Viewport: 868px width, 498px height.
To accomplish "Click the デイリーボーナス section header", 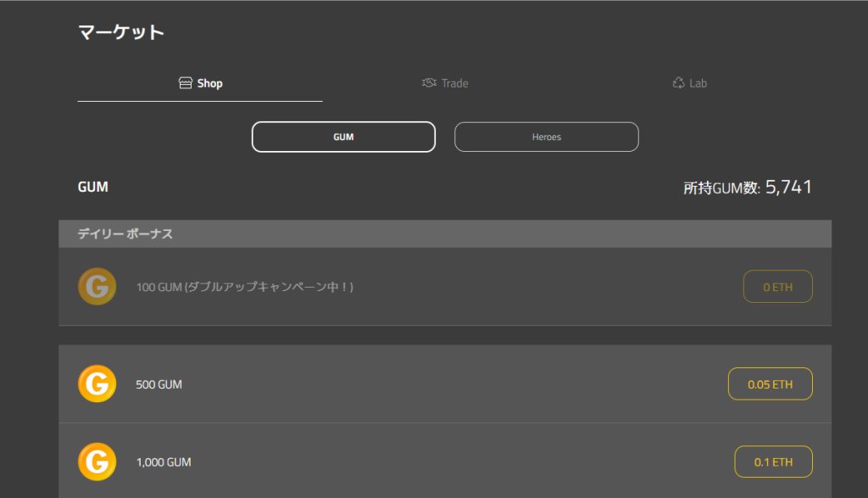I will tap(125, 233).
